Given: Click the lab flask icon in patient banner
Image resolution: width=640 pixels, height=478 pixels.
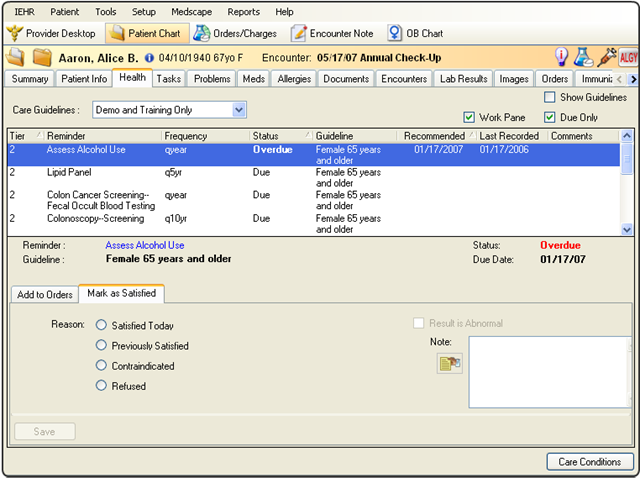Looking at the screenshot, I should pyautogui.click(x=584, y=57).
